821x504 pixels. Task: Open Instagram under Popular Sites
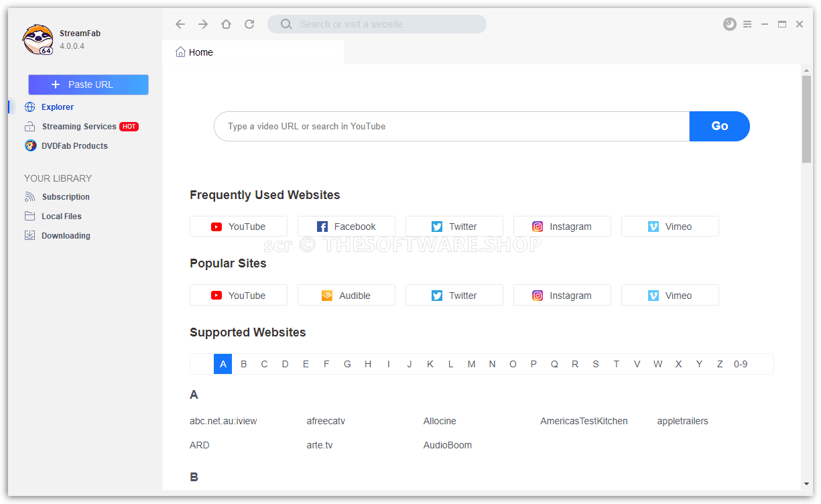pos(562,296)
